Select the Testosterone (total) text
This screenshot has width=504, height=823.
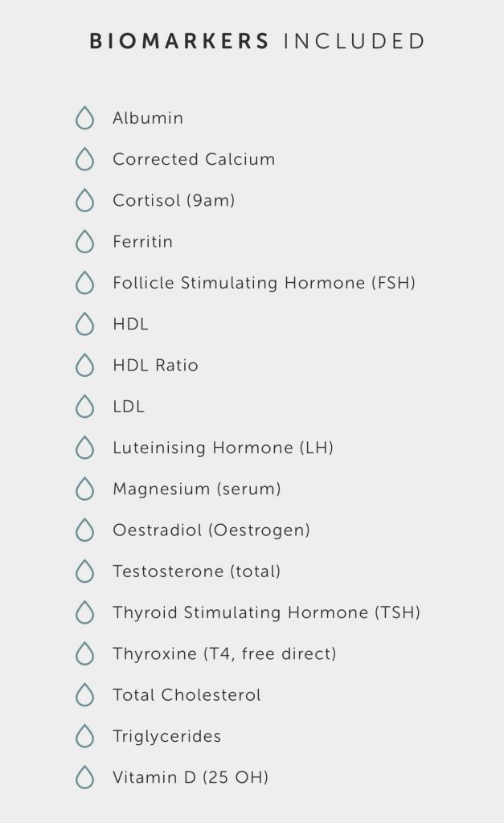coord(196,571)
